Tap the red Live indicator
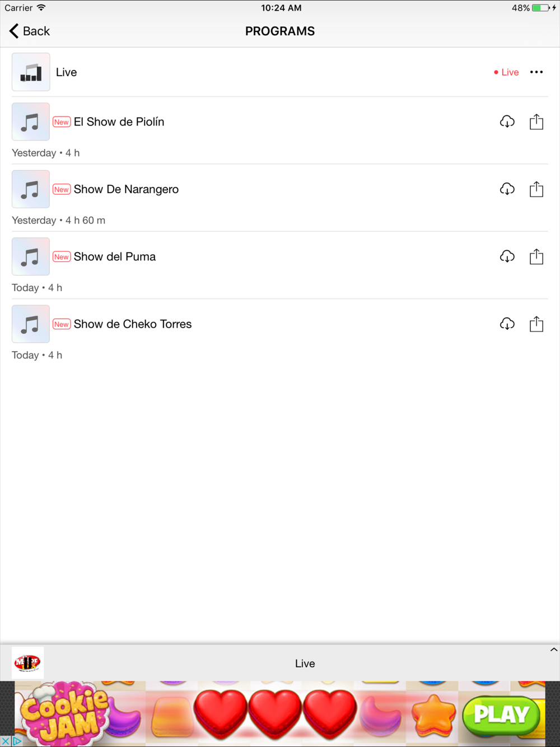This screenshot has height=747, width=560. [x=506, y=72]
